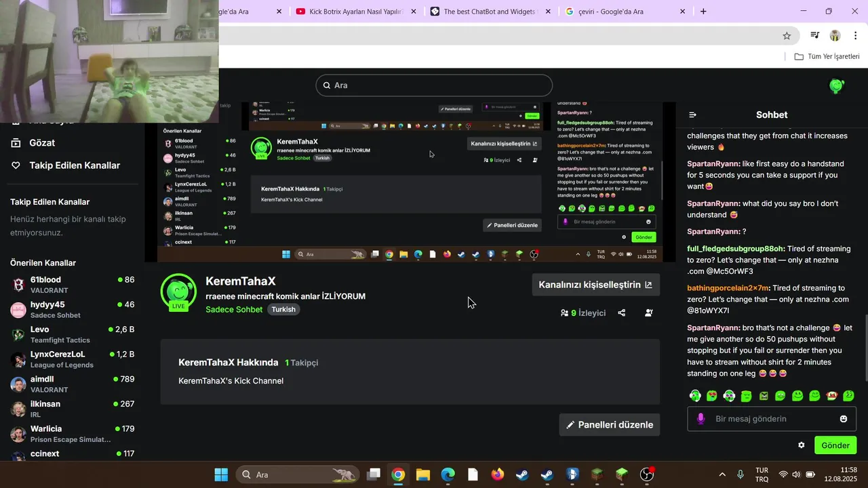Open the Warlicia channel row
Viewport: 868px width, 488px height.
tap(73, 434)
